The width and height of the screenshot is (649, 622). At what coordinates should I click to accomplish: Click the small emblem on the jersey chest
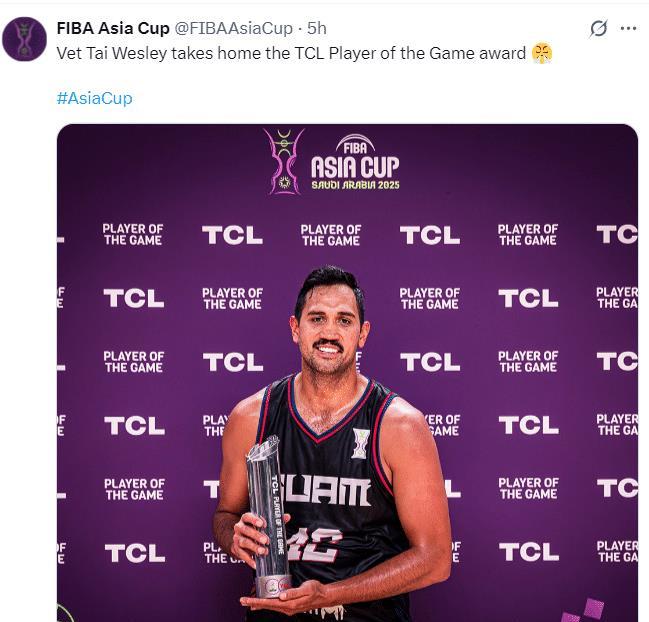click(360, 443)
